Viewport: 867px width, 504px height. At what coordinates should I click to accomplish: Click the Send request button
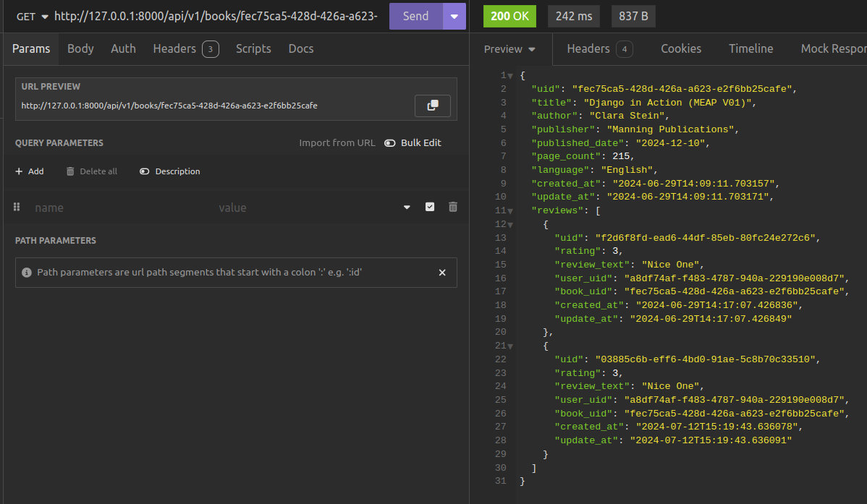tap(415, 16)
